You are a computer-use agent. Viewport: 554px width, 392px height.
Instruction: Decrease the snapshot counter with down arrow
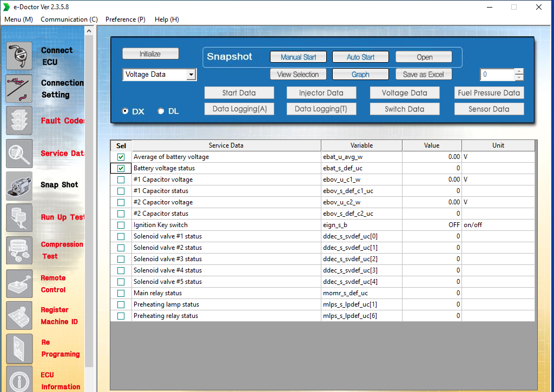tap(519, 77)
